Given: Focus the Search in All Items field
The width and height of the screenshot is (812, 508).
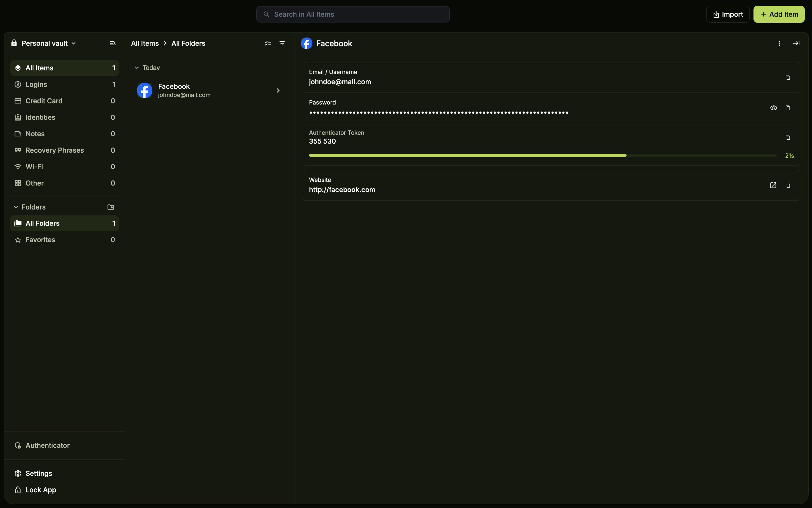Looking at the screenshot, I should (353, 15).
